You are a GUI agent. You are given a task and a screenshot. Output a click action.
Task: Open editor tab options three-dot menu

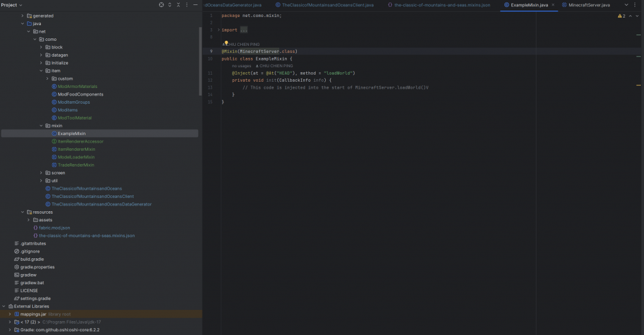click(635, 5)
